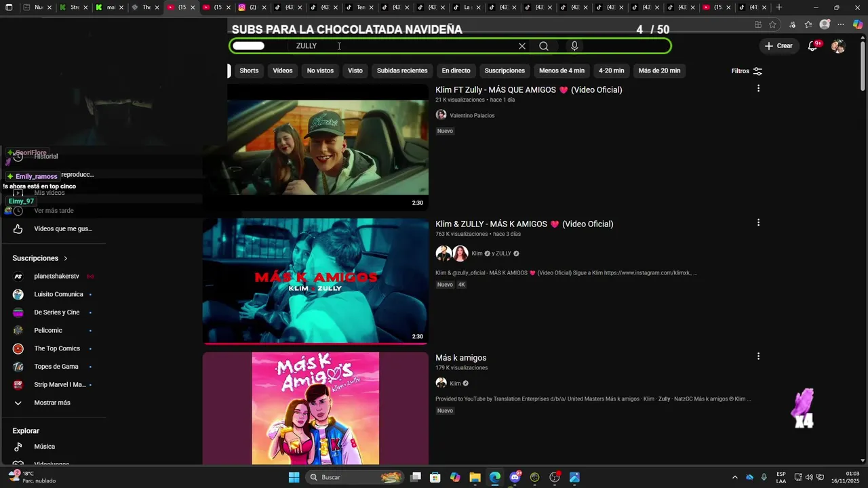Open options menu for Klim FT Zully video
868x488 pixels.
click(x=758, y=88)
